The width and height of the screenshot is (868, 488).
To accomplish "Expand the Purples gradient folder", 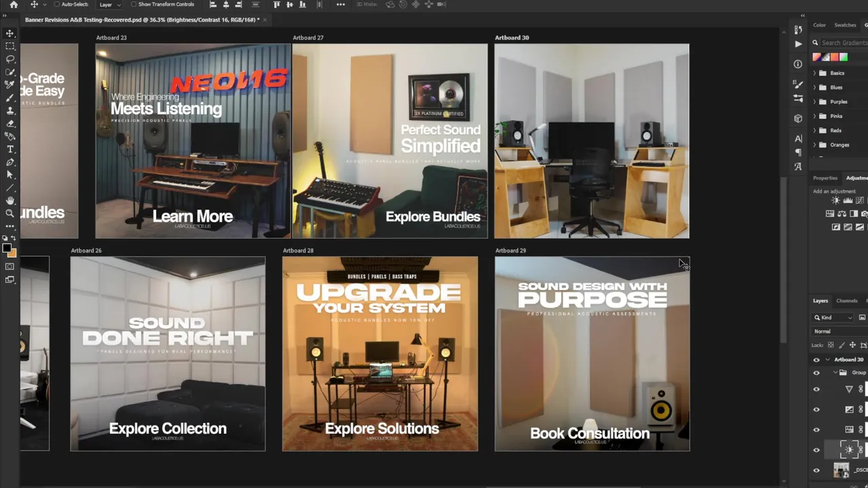I will [816, 102].
